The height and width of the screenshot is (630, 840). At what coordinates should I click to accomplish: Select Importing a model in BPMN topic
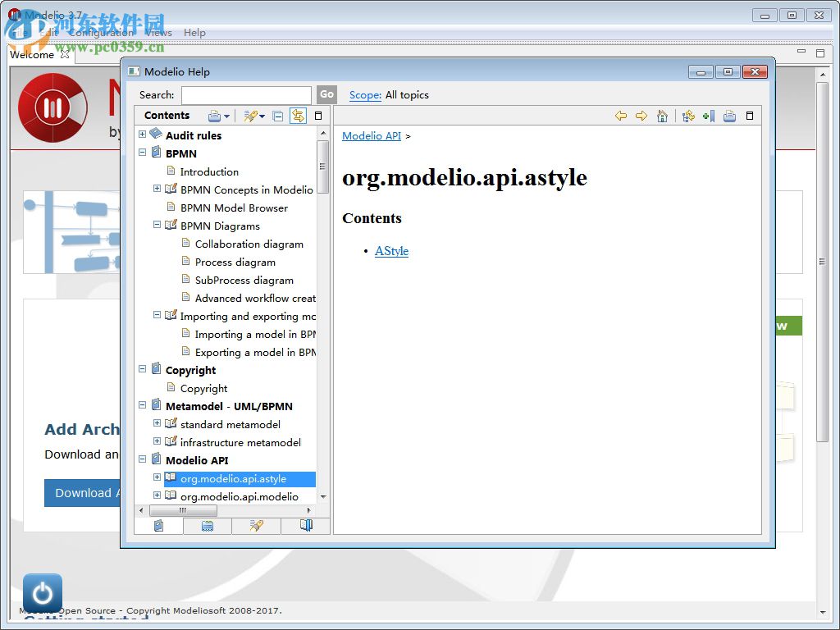tap(255, 335)
